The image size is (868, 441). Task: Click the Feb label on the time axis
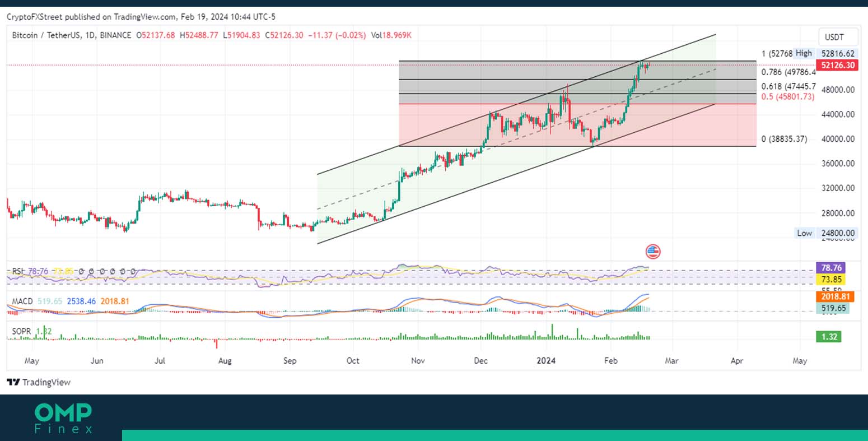[x=611, y=360]
